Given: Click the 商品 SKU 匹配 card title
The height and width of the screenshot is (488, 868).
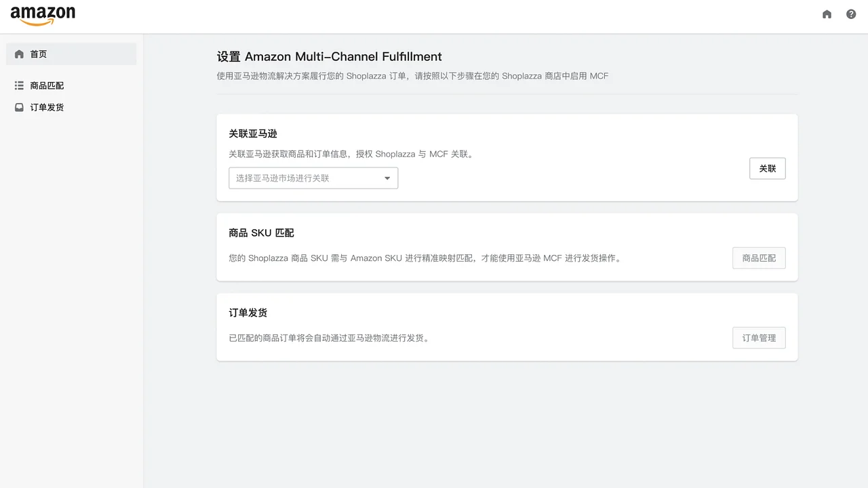Looking at the screenshot, I should pyautogui.click(x=262, y=232).
